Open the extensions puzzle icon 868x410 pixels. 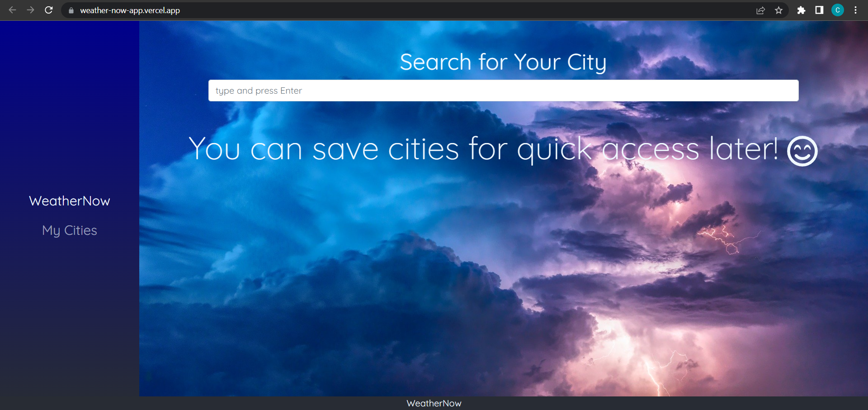[801, 10]
